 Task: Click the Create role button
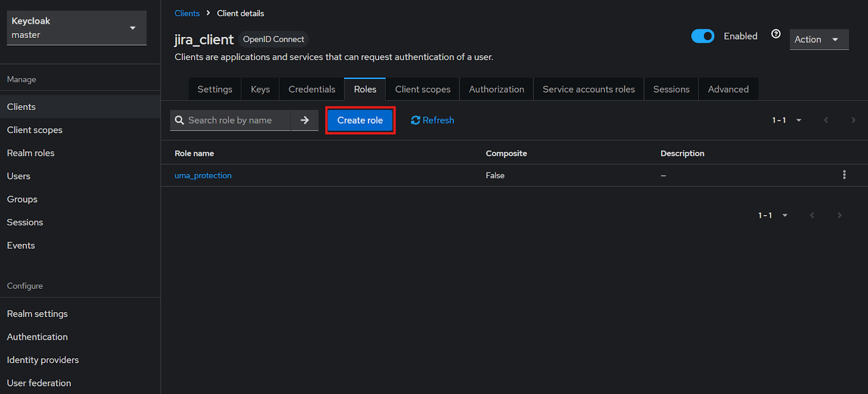[360, 120]
